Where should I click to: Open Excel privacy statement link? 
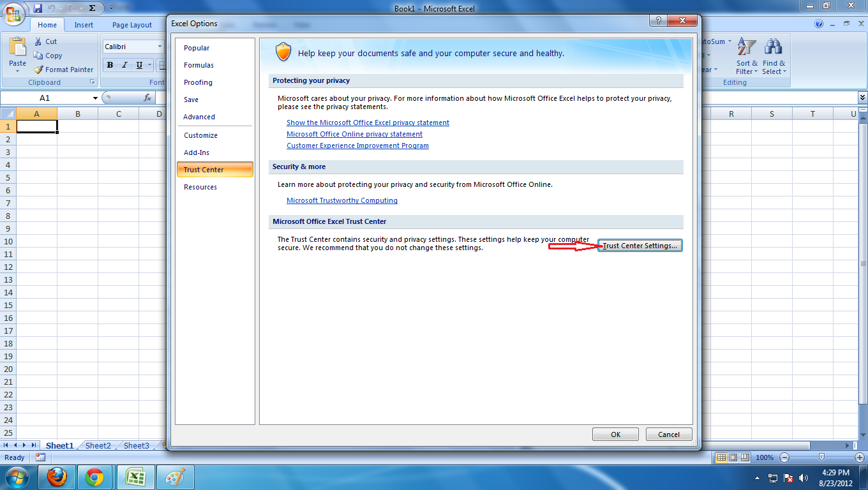368,122
